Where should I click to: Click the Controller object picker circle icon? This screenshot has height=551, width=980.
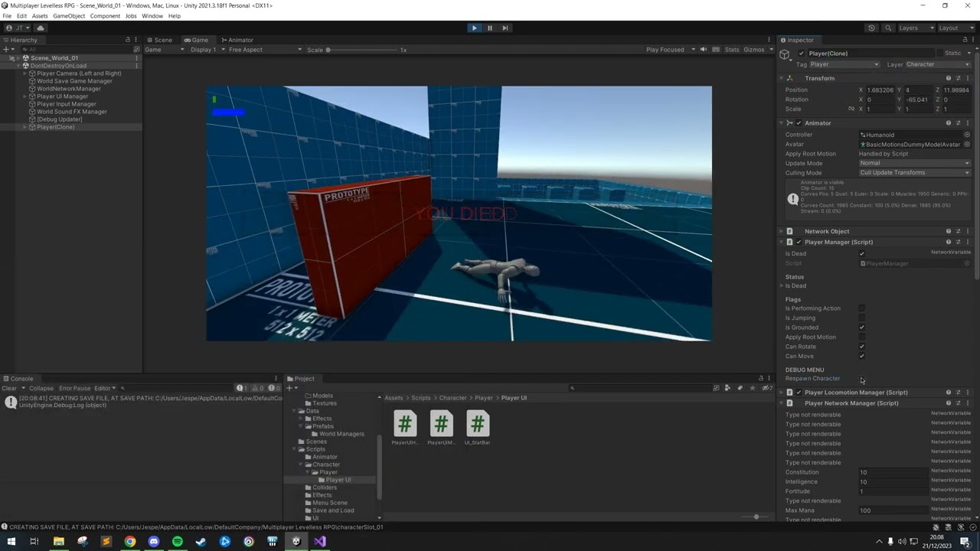[x=967, y=135]
